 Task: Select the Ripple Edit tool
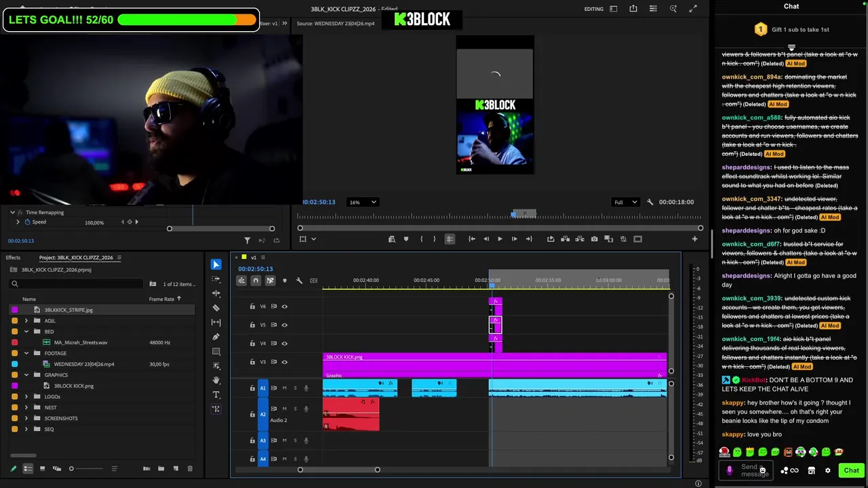pos(216,293)
